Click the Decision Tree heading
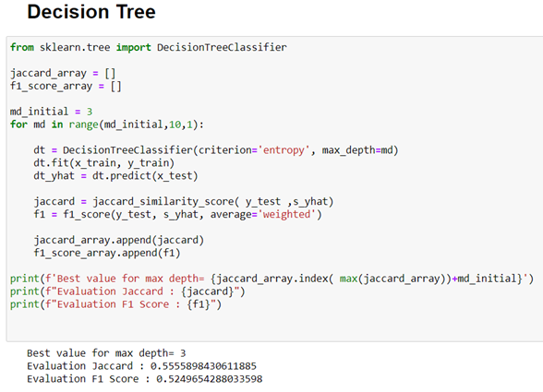The height and width of the screenshot is (392, 543). click(91, 12)
